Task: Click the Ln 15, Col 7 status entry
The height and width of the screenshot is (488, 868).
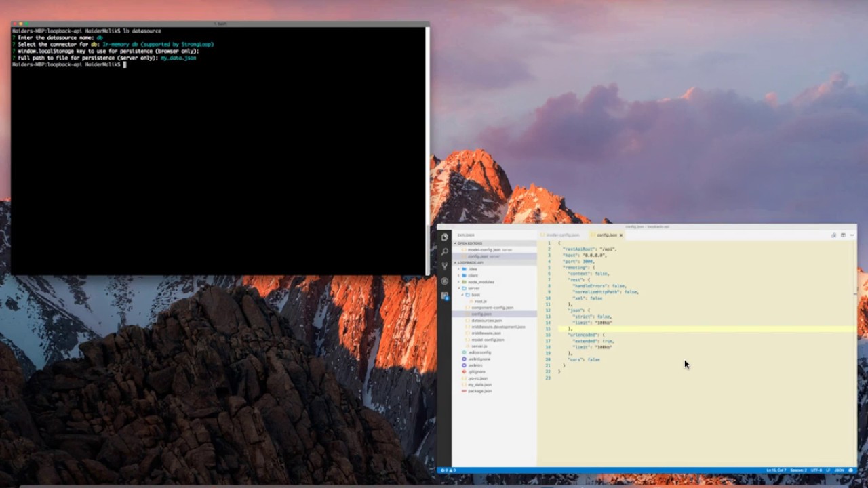Action: [776, 470]
